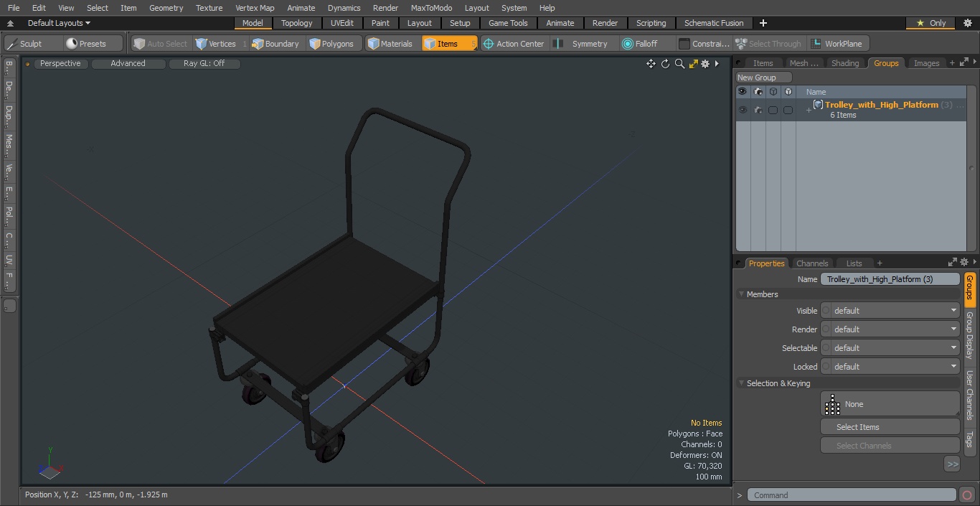
Task: Maximize the viewport with the expand icon
Action: pos(693,64)
